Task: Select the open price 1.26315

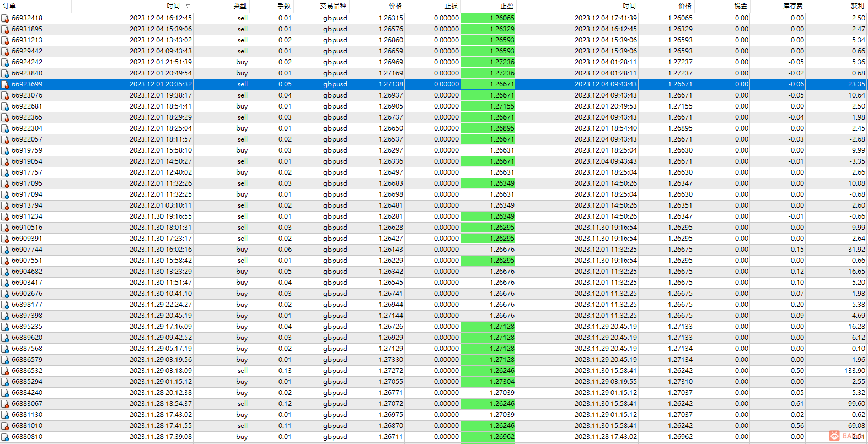Action: [391, 18]
